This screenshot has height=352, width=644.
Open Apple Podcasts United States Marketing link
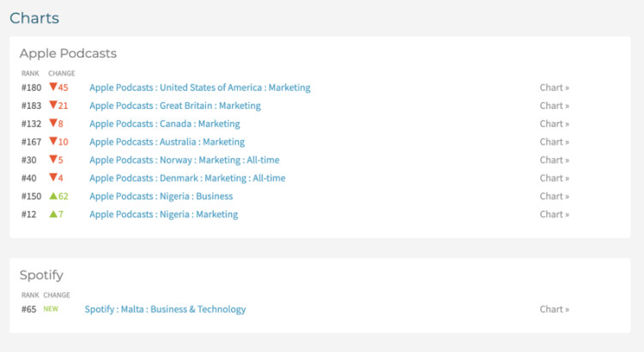(x=200, y=88)
